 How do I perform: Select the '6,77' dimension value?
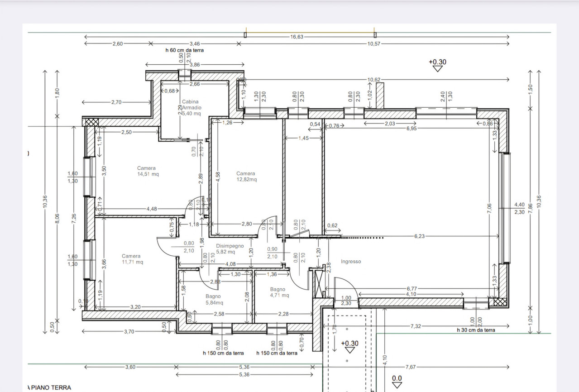pos(412,288)
